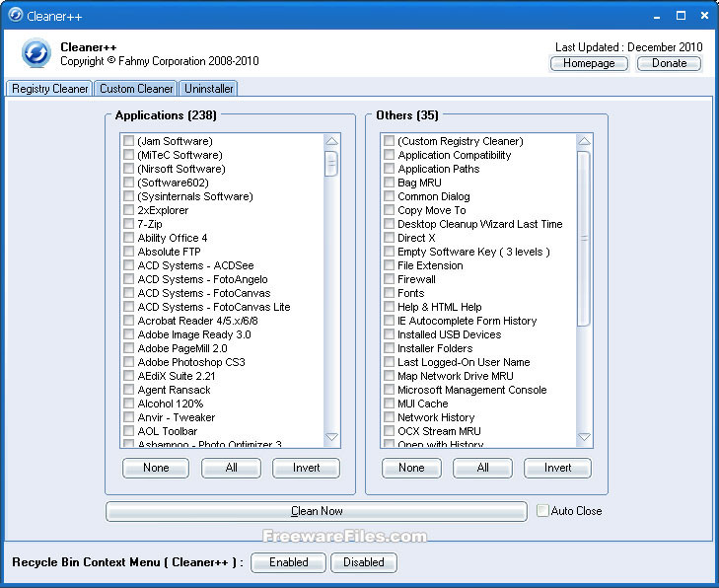Check the 7-Zip checkbox
Screen dimensions: 719x588
point(129,224)
